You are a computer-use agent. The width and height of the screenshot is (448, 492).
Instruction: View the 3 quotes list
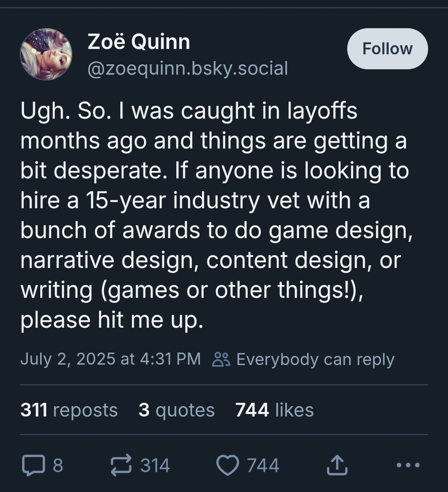176,410
